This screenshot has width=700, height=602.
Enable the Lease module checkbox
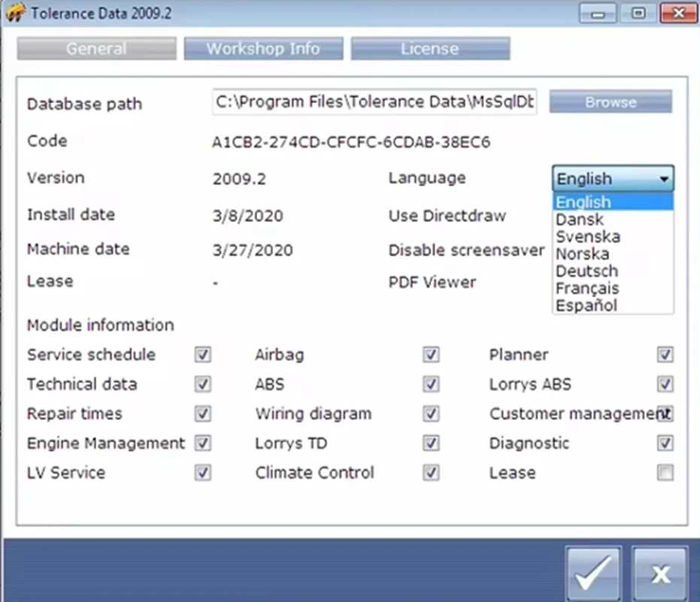point(665,473)
